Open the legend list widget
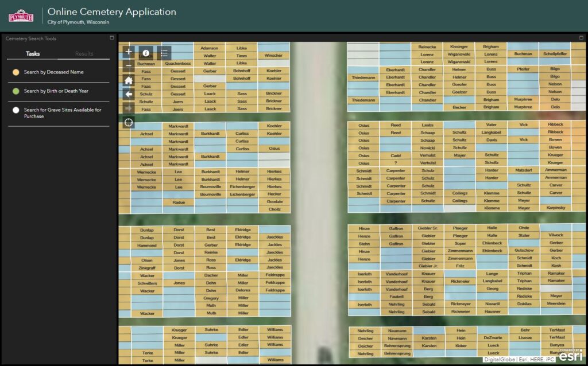This screenshot has height=366, width=588. (x=164, y=53)
